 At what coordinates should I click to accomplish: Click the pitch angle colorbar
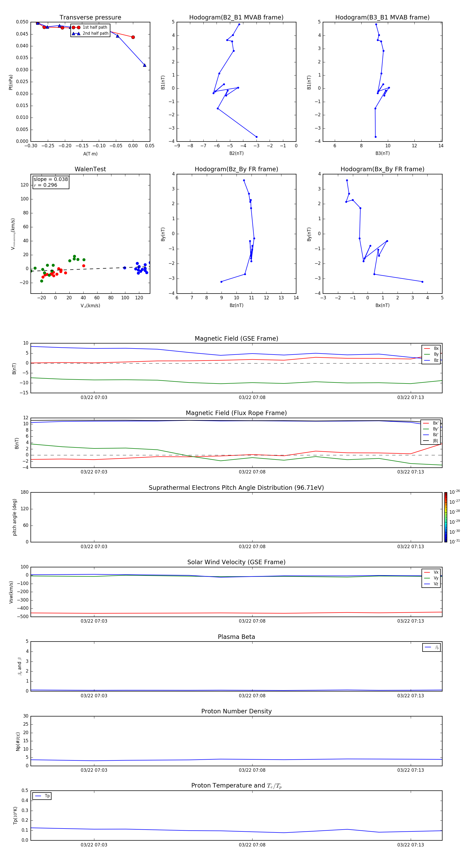click(446, 517)
